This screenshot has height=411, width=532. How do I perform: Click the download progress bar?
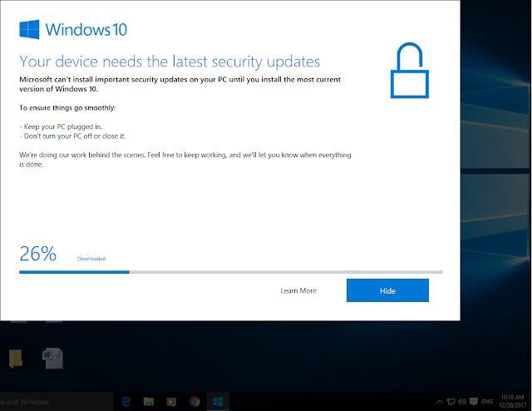231,272
